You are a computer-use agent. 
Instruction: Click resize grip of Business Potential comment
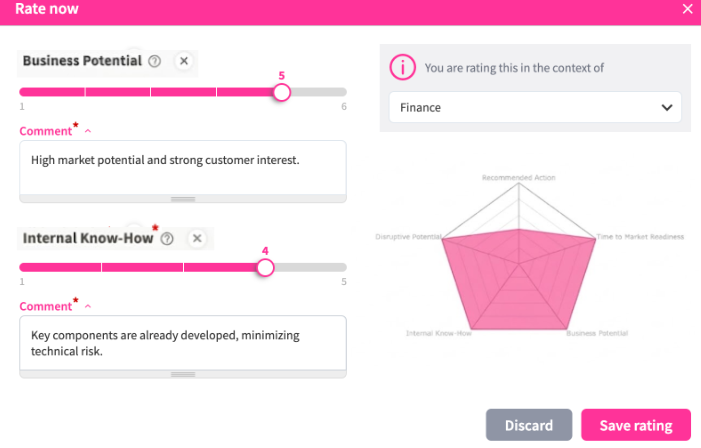pos(183,198)
